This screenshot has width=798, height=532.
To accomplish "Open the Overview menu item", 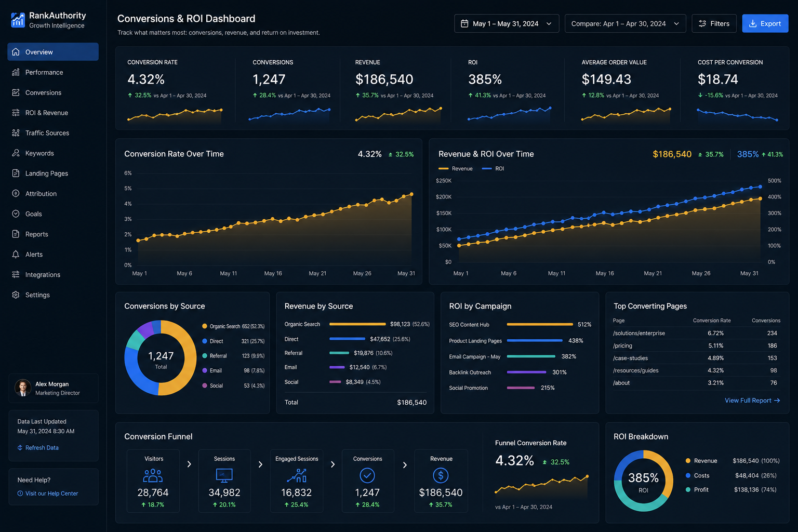I will tap(53, 52).
